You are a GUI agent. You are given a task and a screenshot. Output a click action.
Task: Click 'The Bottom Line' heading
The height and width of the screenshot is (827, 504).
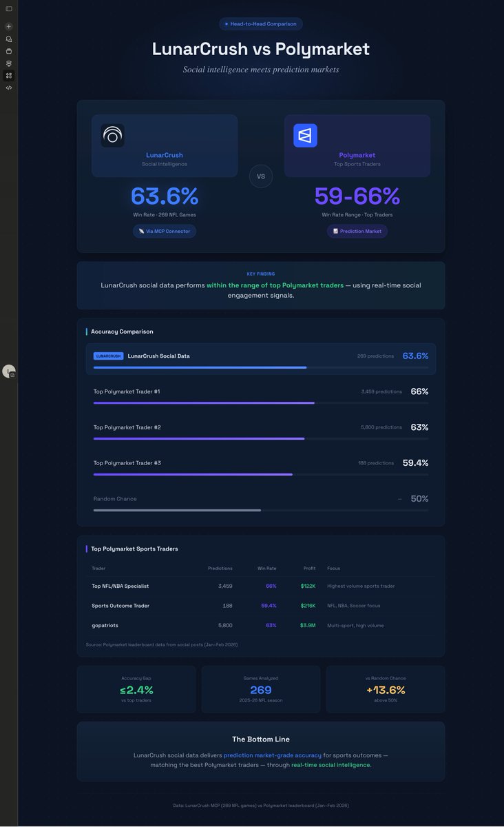point(261,739)
